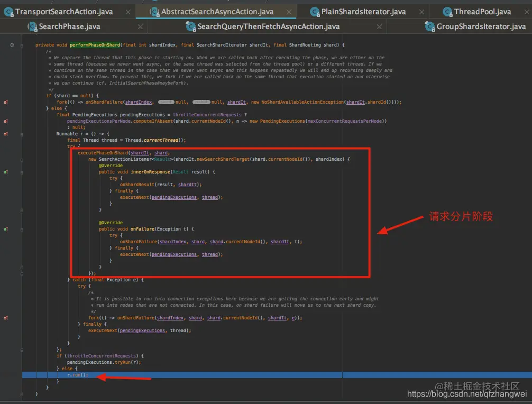Click pendingExecutionsPerNode field reference
532x404 pixels.
point(99,121)
